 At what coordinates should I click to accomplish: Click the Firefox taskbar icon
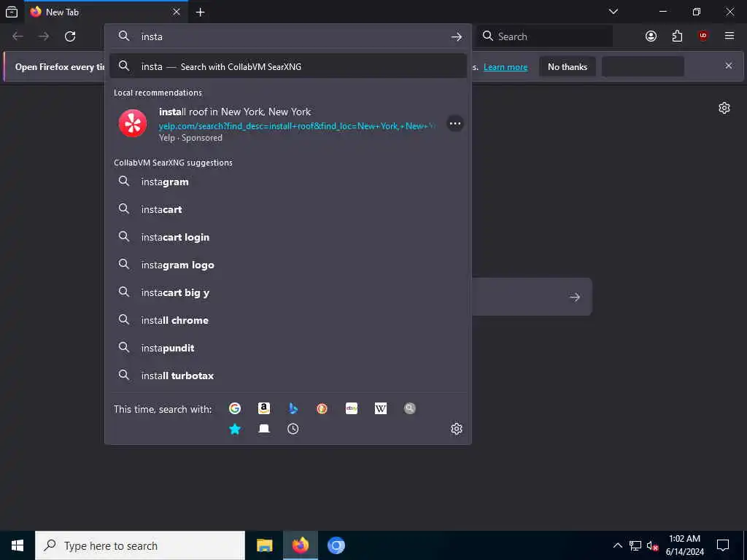300,545
